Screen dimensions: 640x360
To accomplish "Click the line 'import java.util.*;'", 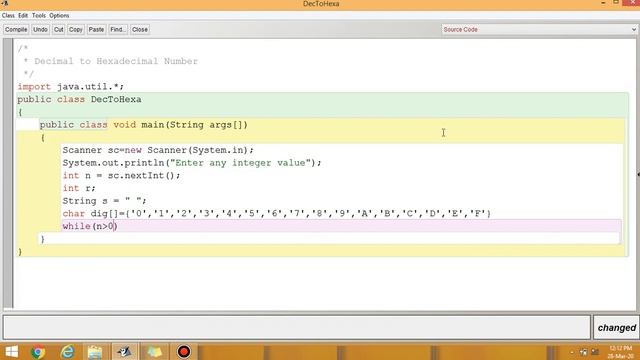I will click(x=71, y=87).
